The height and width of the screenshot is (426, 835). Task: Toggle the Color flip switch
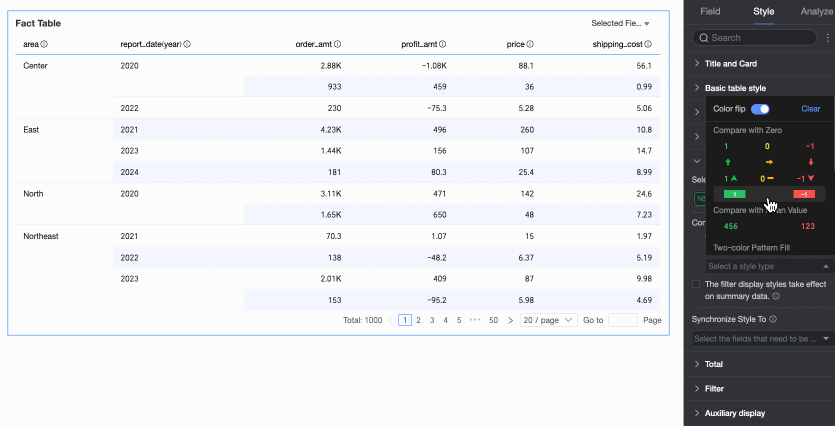point(760,109)
